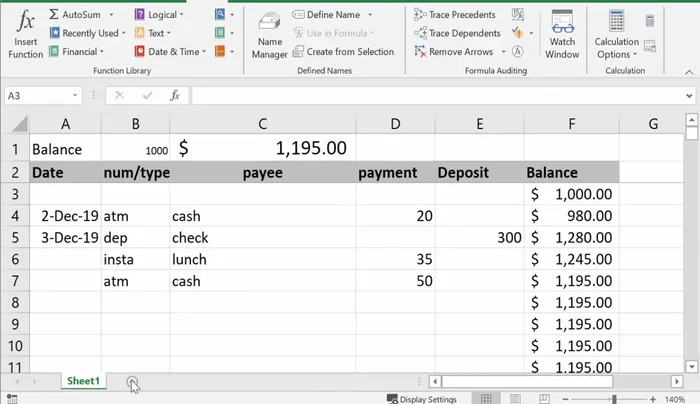Toggle the Show Formulas button
The width and height of the screenshot is (700, 404).
coord(517,15)
